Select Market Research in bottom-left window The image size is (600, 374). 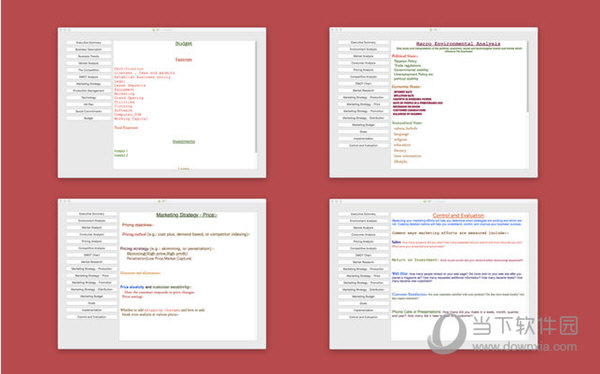(x=91, y=262)
